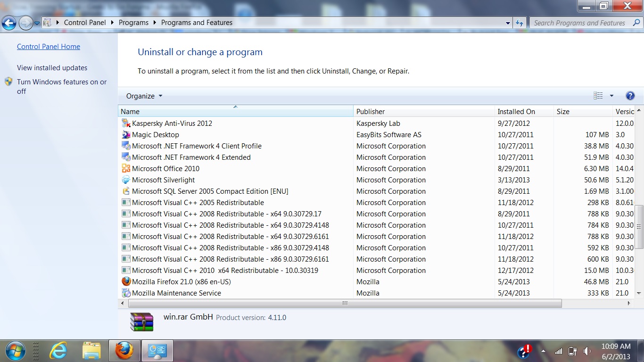
Task: Open the help button in the toolbar
Action: [630, 96]
